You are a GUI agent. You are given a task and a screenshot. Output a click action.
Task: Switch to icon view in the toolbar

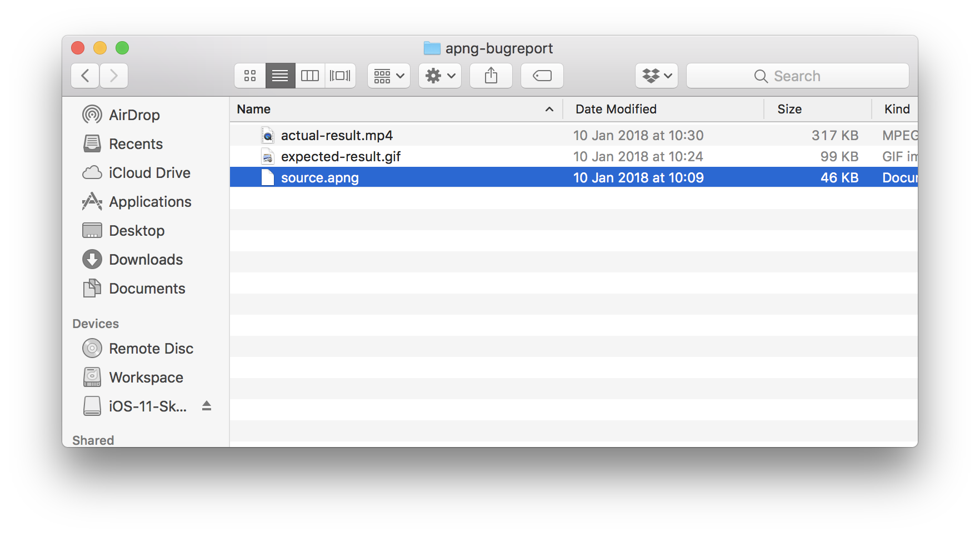pos(249,76)
